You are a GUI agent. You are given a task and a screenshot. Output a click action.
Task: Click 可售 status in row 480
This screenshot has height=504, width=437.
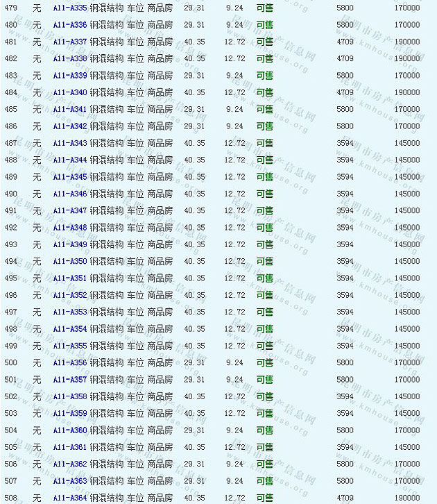[x=264, y=25]
